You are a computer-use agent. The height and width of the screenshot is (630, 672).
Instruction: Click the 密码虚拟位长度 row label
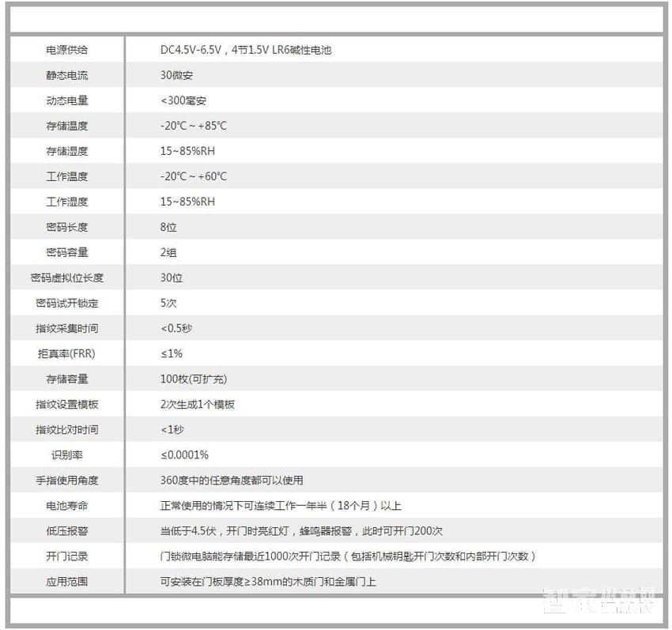point(67,277)
